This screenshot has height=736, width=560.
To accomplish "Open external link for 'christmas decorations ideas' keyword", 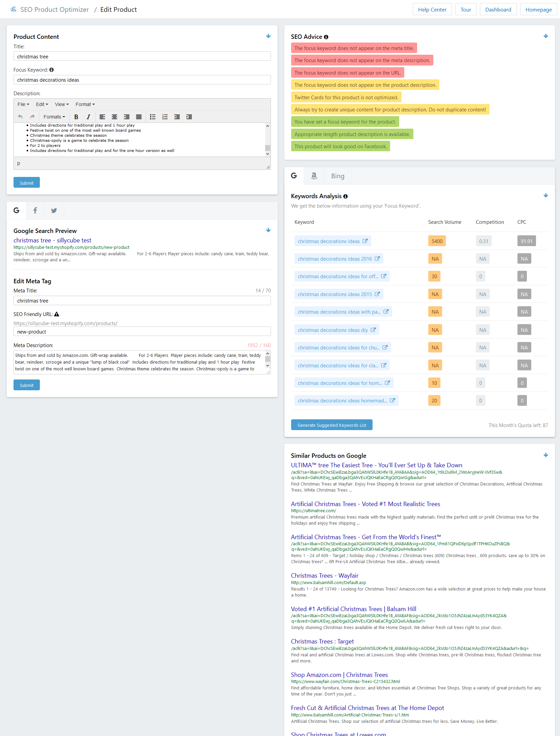I will tap(365, 241).
